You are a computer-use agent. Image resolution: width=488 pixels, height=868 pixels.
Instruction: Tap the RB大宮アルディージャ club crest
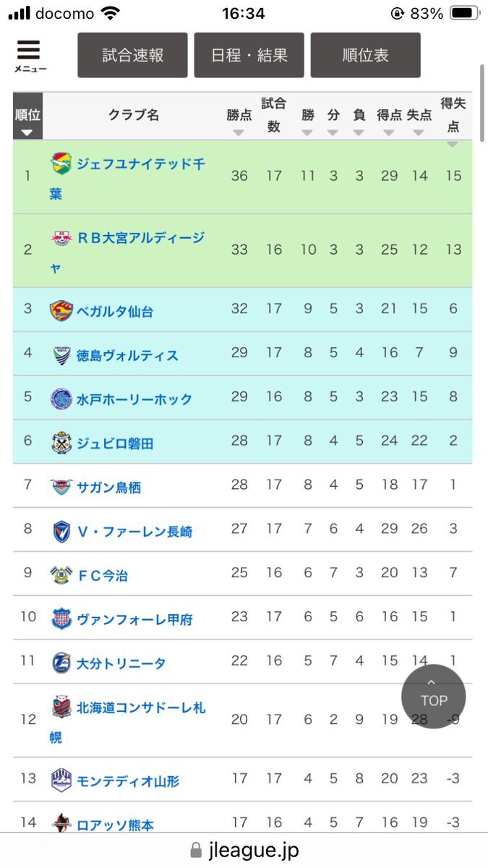[61, 238]
